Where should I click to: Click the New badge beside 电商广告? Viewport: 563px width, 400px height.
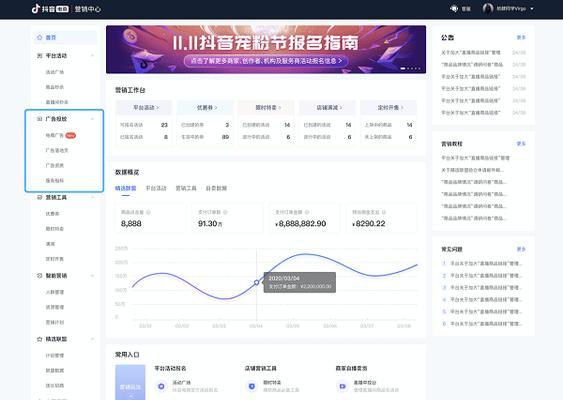point(70,135)
